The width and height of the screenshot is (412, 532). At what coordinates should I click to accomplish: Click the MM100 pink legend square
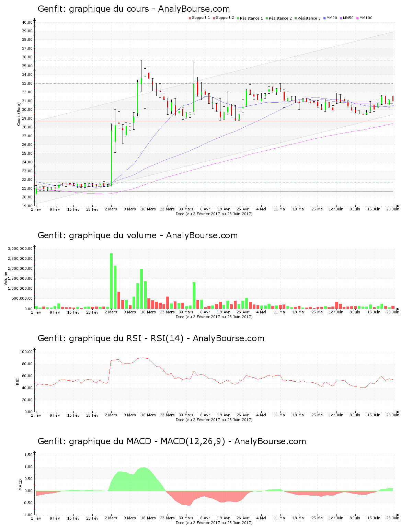[357, 18]
